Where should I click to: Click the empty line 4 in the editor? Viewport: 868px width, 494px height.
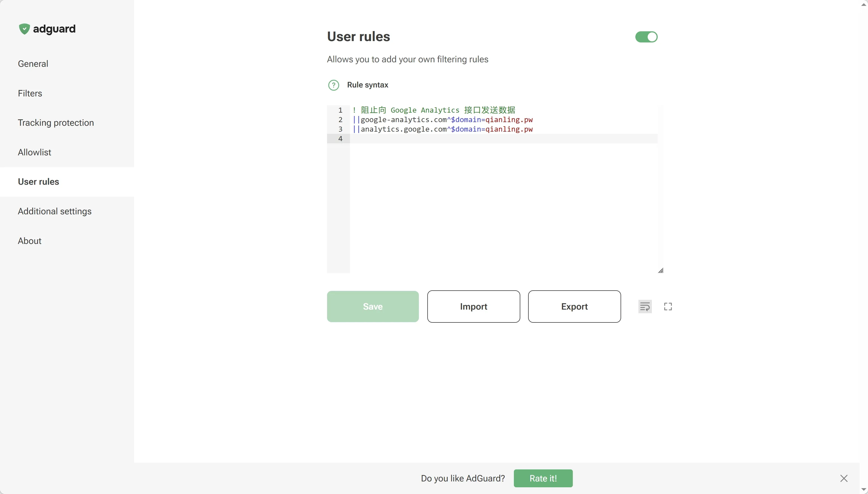coord(504,138)
